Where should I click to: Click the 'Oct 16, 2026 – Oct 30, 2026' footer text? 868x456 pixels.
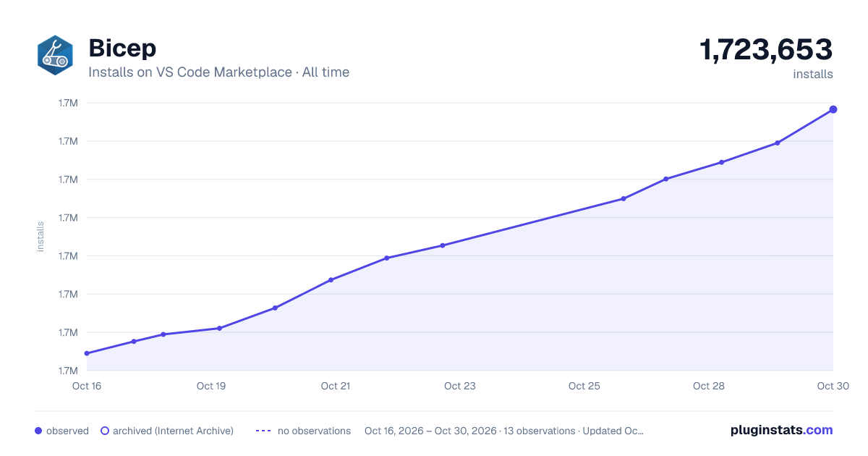[430, 431]
